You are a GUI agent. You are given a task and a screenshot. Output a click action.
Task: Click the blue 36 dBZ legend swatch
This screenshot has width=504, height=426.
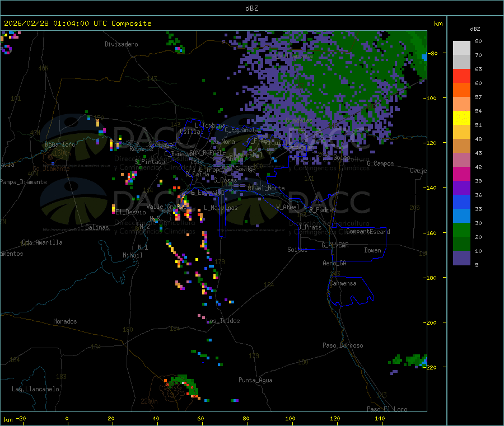[461, 202]
